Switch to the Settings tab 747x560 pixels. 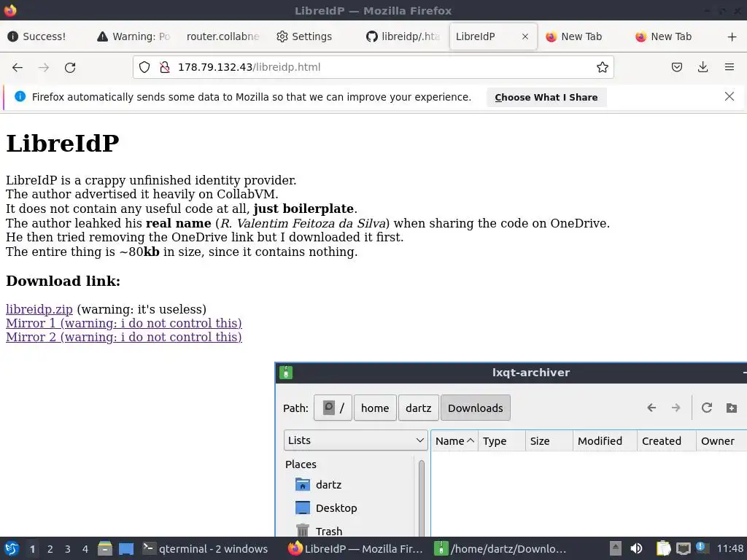pos(312,36)
